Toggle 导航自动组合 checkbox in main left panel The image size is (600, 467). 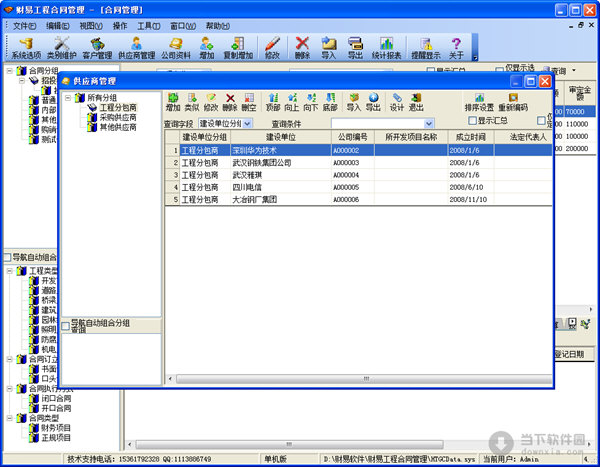(8, 258)
